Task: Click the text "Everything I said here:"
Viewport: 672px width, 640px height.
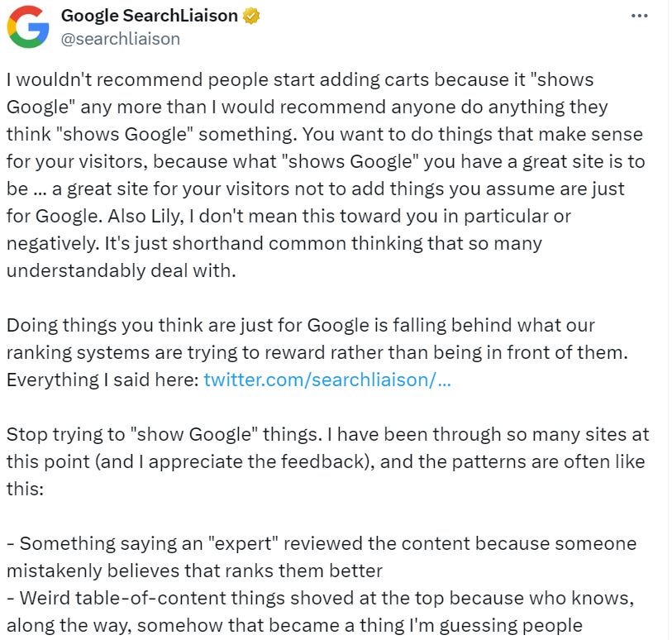Action: pos(103,380)
